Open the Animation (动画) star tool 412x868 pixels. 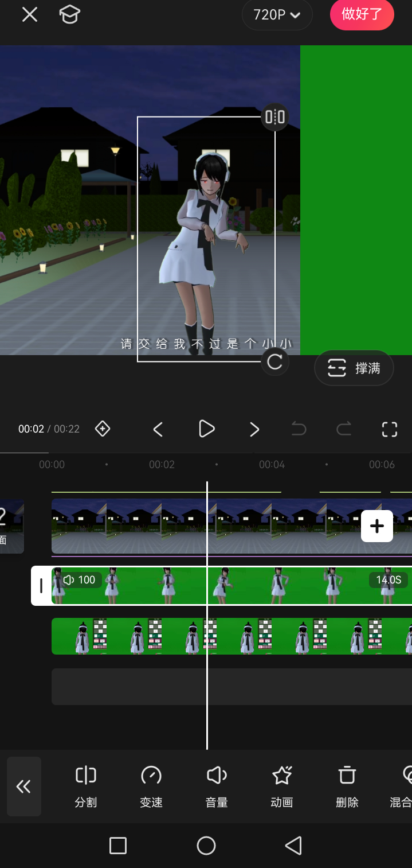282,786
